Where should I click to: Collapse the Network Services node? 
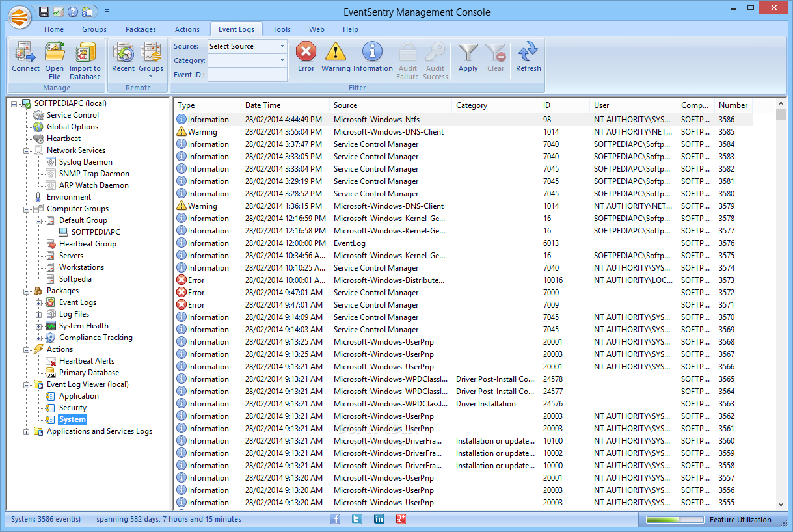(27, 150)
